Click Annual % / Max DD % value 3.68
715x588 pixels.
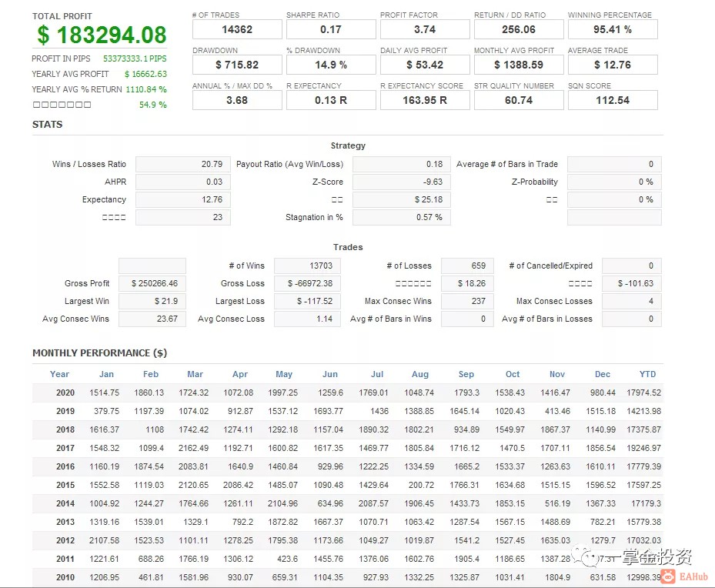(x=237, y=100)
